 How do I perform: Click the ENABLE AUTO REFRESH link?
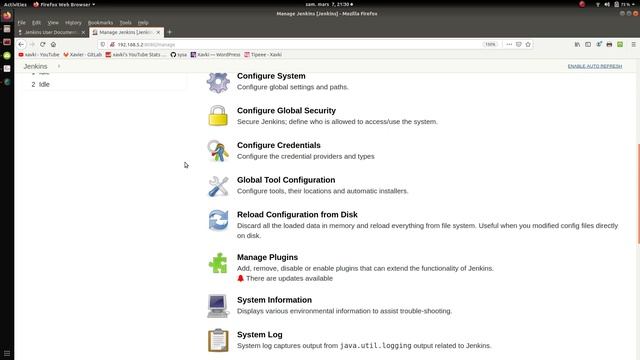(595, 66)
